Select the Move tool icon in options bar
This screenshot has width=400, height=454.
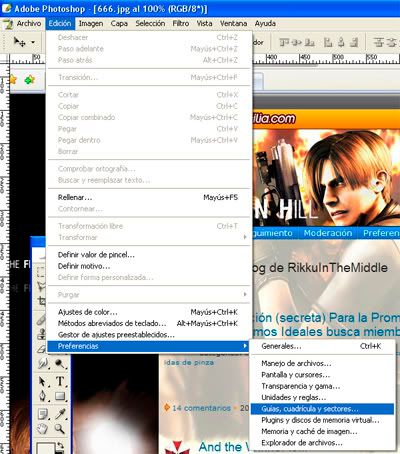pos(19,42)
